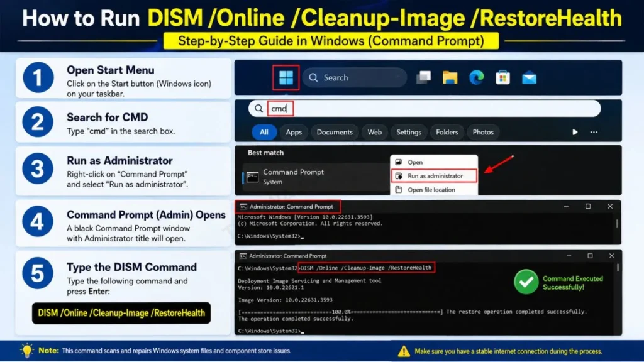
Task: Open Microsoft Store from the taskbar
Action: click(502, 77)
